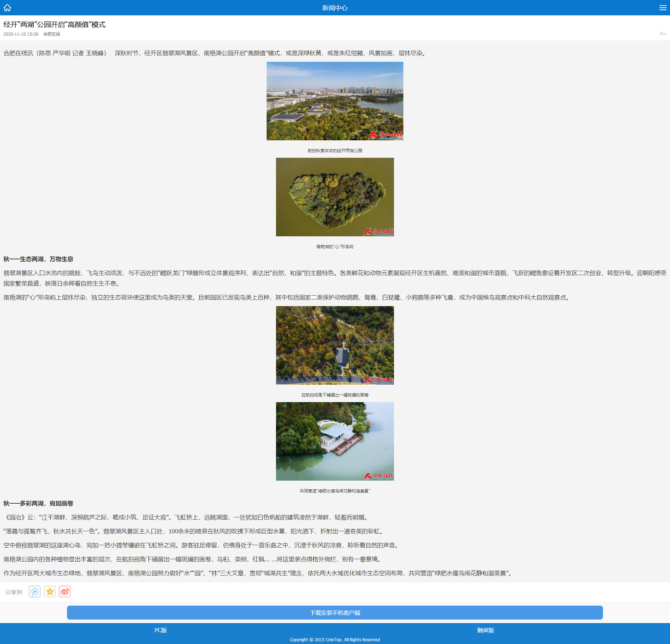Switch to 触屏版 version
The image size is (670, 644).
click(x=485, y=630)
